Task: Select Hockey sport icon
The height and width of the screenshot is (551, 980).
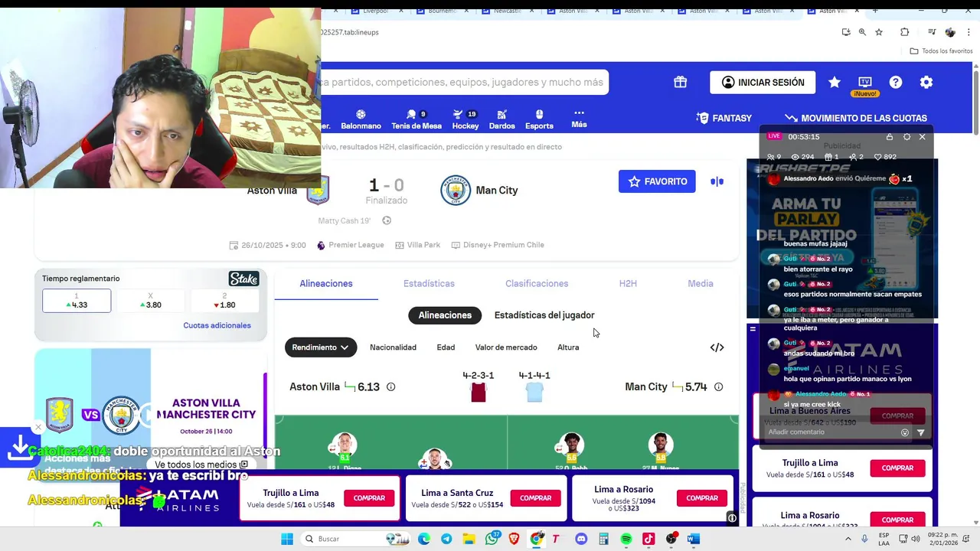Action: point(465,119)
